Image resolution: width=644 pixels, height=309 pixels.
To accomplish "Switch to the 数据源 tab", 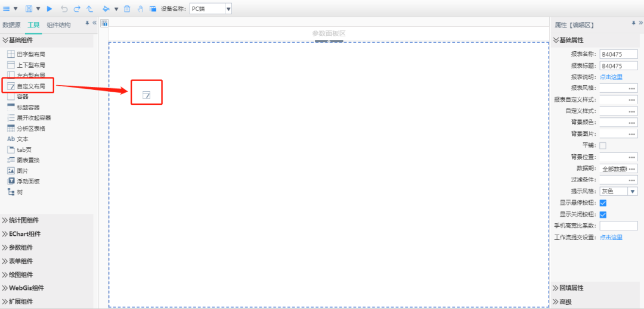I will pyautogui.click(x=12, y=25).
